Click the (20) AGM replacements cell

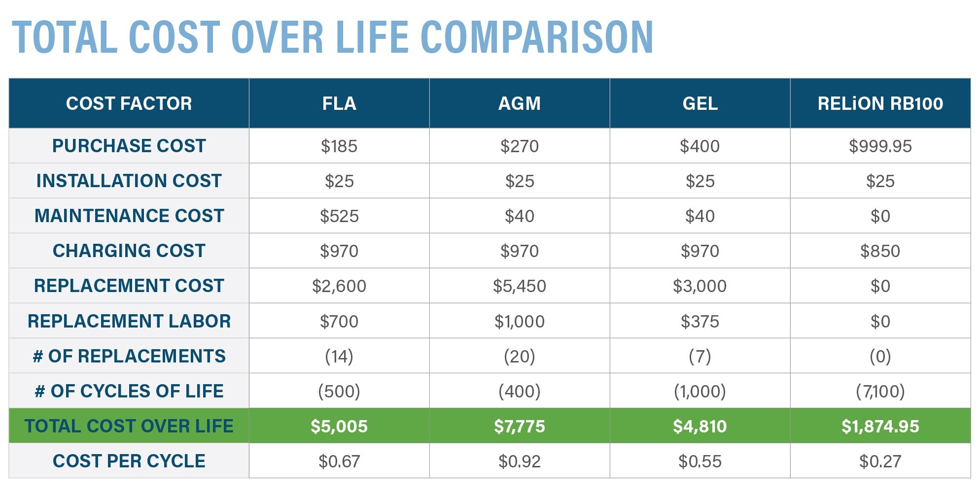[520, 356]
